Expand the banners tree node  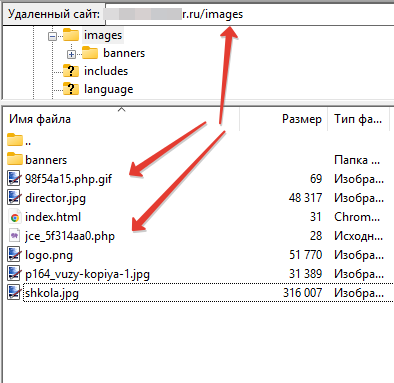click(71, 54)
